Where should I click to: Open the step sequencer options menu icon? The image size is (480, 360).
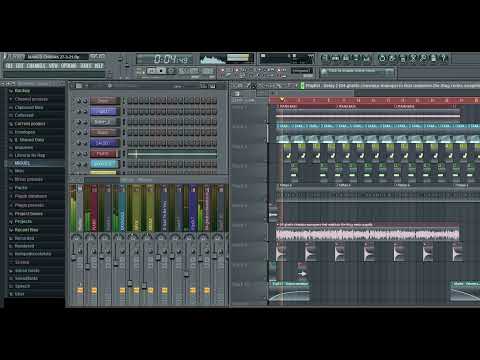point(79,86)
